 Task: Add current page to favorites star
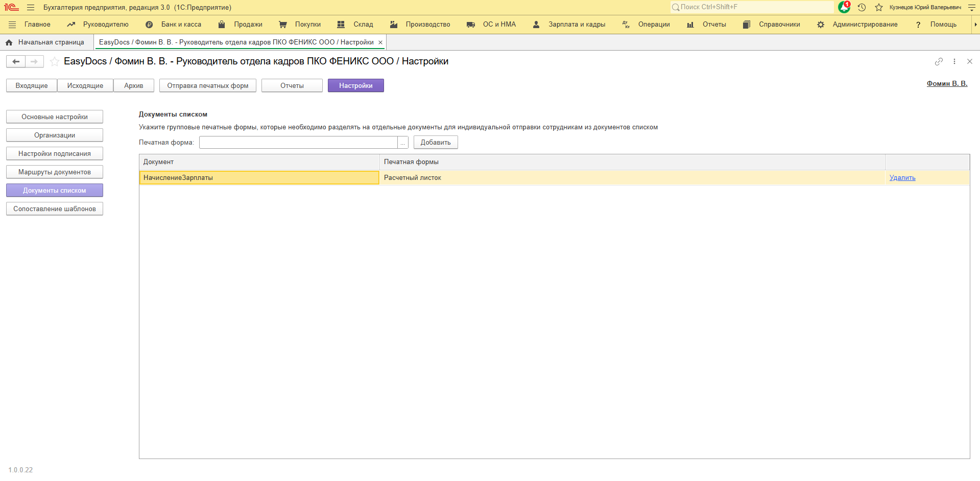55,62
